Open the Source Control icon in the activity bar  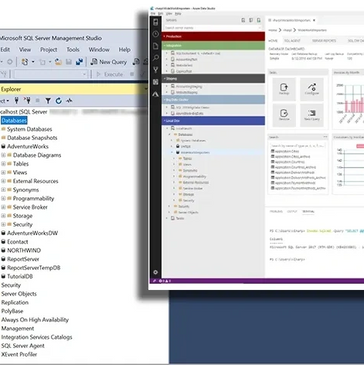click(x=155, y=70)
